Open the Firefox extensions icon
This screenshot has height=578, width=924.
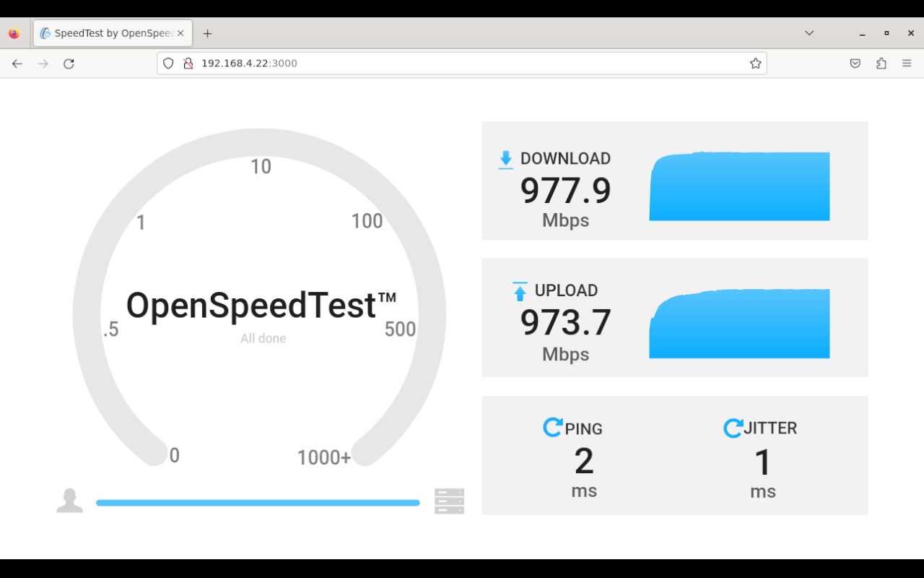[881, 64]
